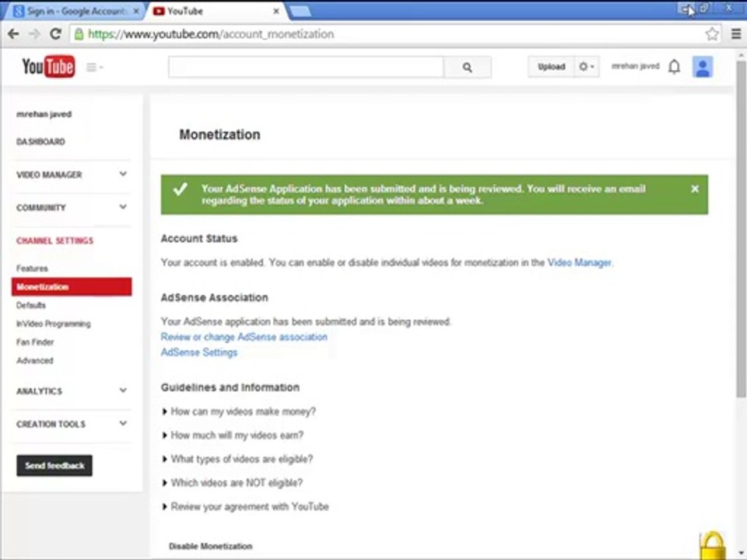Viewport: 747px width, 560px height.
Task: Click the page vertical scrollbar
Action: (x=741, y=229)
